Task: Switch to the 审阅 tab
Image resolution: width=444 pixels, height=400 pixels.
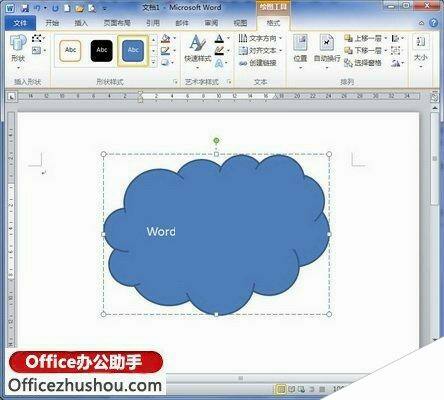Action: click(211, 23)
